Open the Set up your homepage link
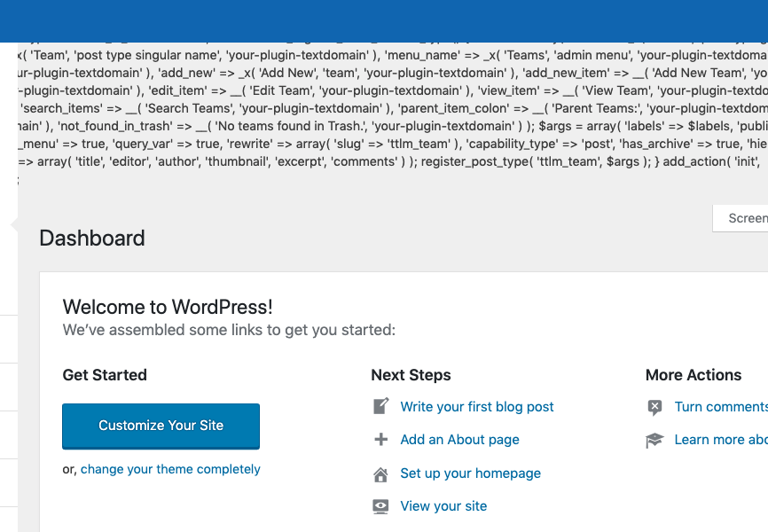 click(x=470, y=473)
